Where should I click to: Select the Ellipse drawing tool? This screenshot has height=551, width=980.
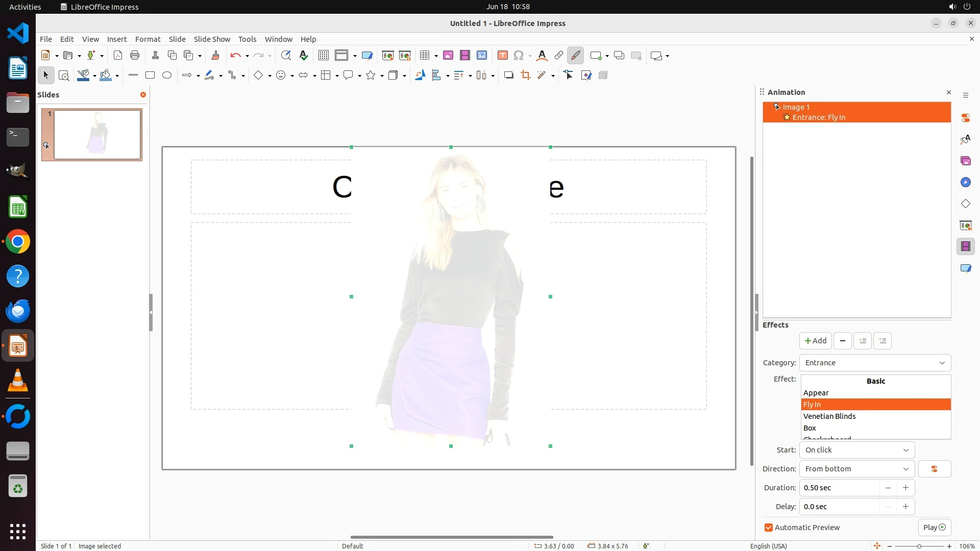pyautogui.click(x=167, y=76)
